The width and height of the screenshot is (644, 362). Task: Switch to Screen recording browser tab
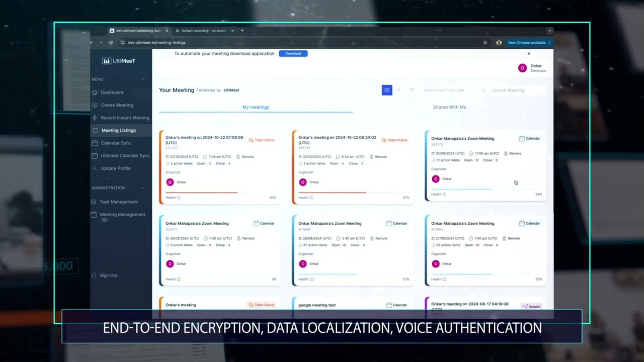pos(204,31)
